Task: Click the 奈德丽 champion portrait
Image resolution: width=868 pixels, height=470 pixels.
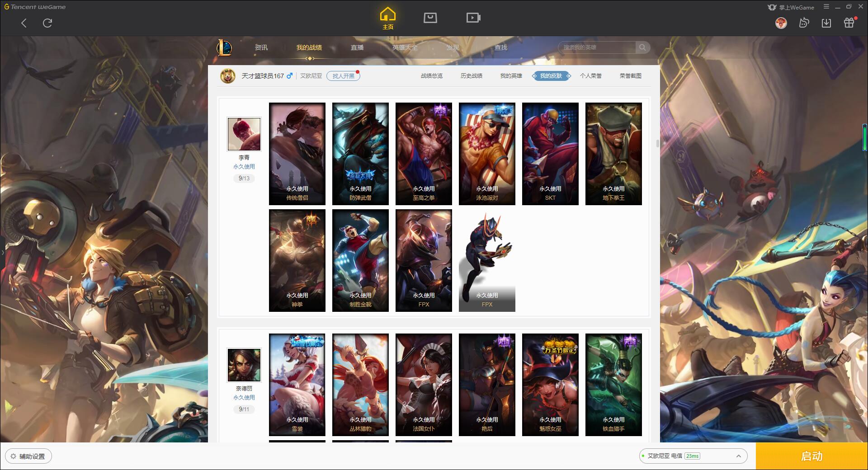Action: (x=244, y=365)
